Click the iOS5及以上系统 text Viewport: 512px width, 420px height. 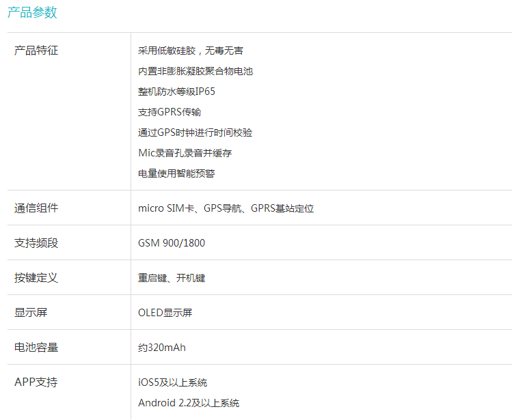click(x=172, y=382)
